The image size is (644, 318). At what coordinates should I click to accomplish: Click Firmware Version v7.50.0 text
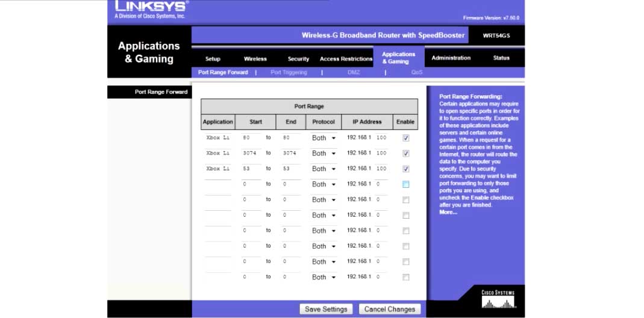click(x=491, y=18)
